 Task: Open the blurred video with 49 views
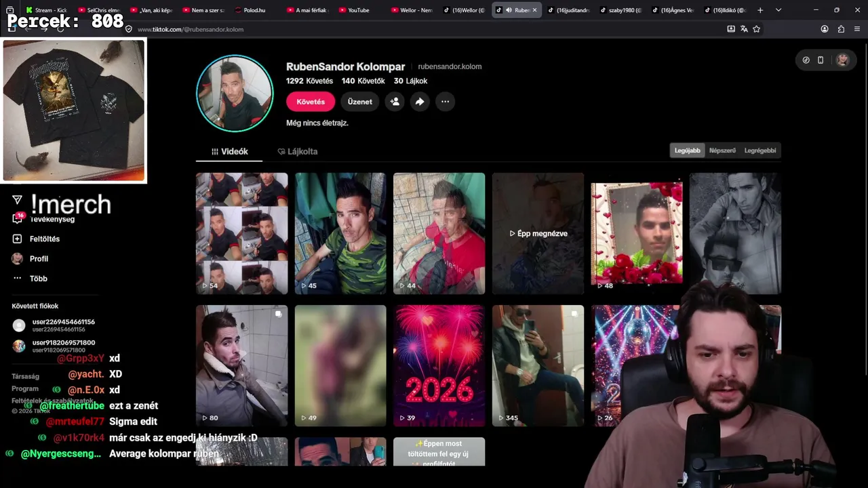[x=340, y=365]
